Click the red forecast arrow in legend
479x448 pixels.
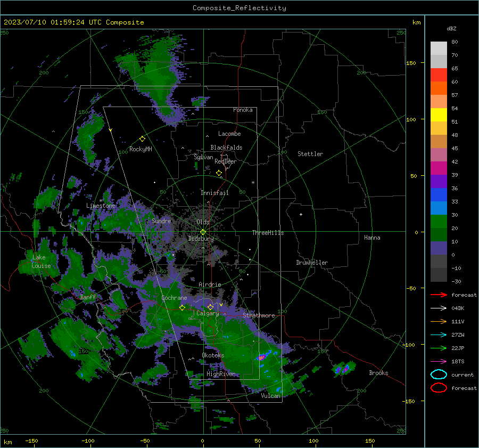tap(439, 295)
